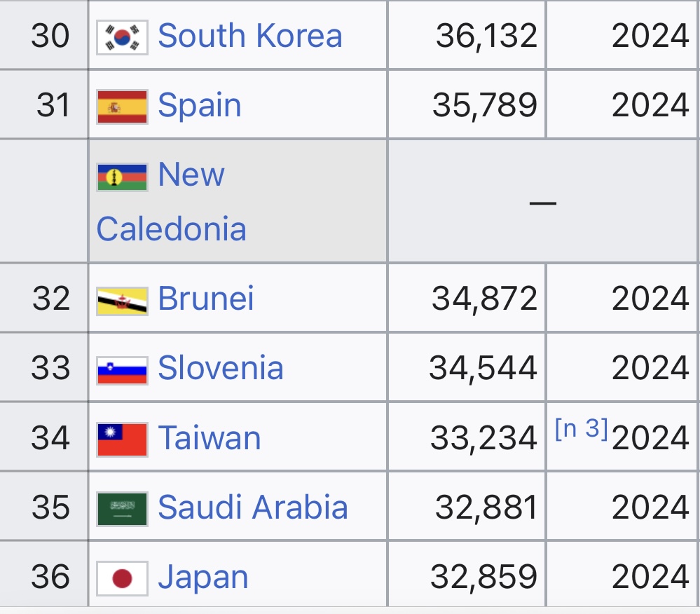Click Japan's 32,859 value cell
Image resolution: width=700 pixels, height=614 pixels.
[x=483, y=578]
